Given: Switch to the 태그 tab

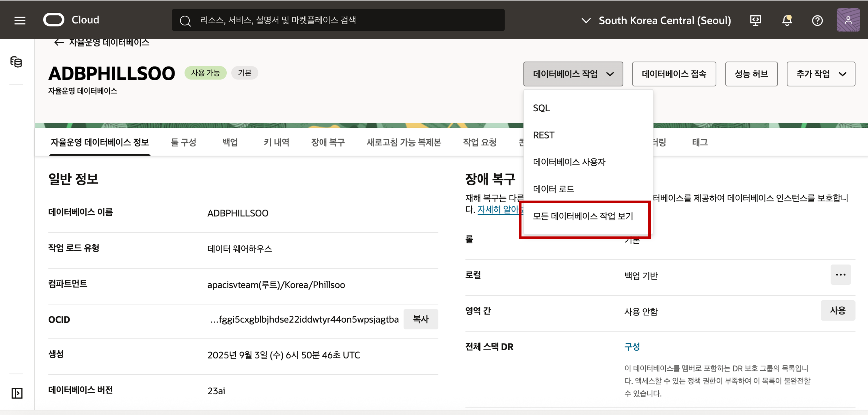Looking at the screenshot, I should (700, 143).
